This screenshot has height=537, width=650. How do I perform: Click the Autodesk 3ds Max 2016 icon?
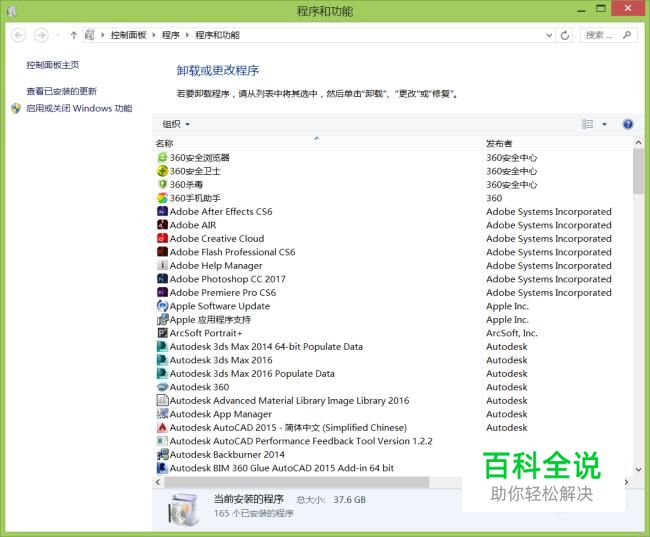(x=162, y=360)
